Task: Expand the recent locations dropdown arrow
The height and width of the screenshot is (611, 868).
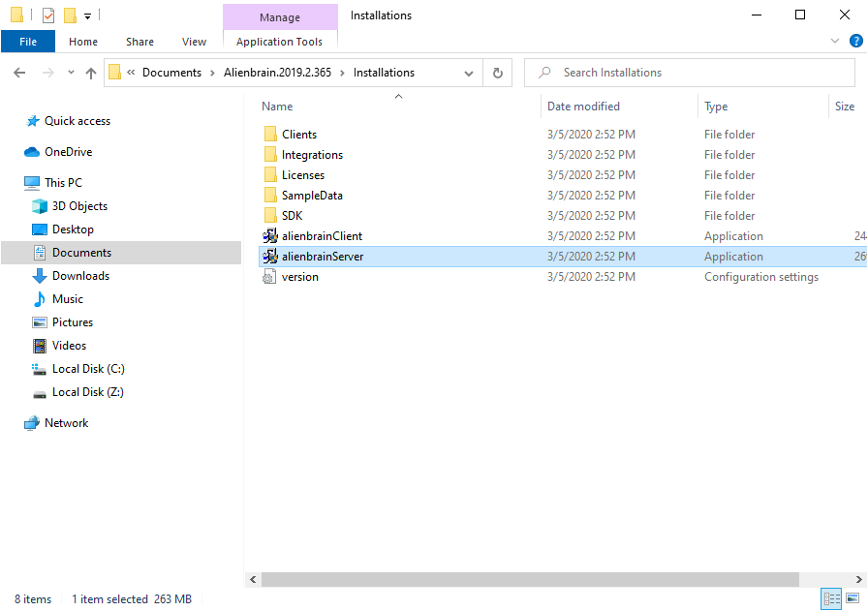Action: [71, 73]
